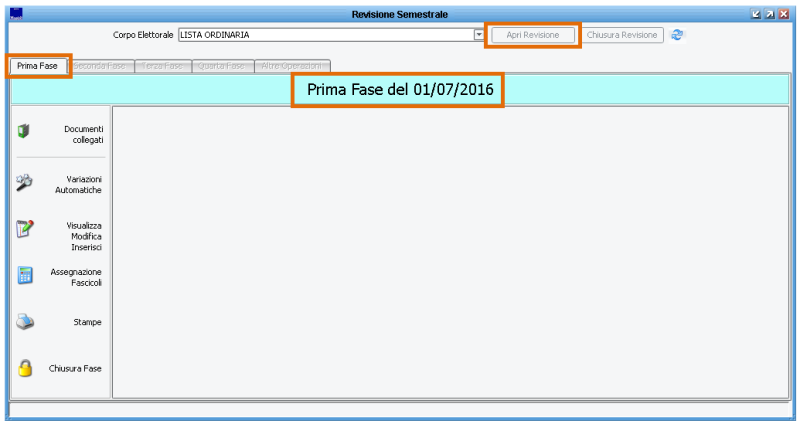Image resolution: width=800 pixels, height=424 pixels.
Task: Click the Corpo Elettorale label
Action: point(143,35)
